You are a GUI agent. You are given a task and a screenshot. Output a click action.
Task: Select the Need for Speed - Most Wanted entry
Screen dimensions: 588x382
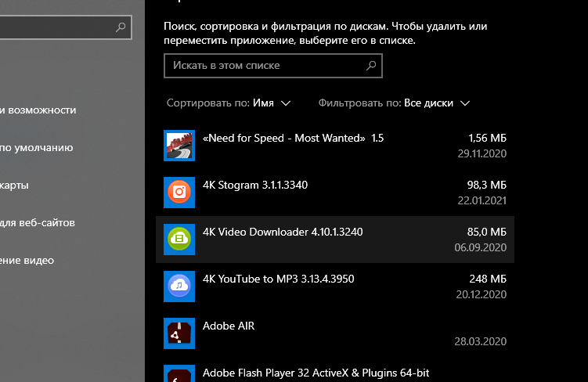pos(335,146)
